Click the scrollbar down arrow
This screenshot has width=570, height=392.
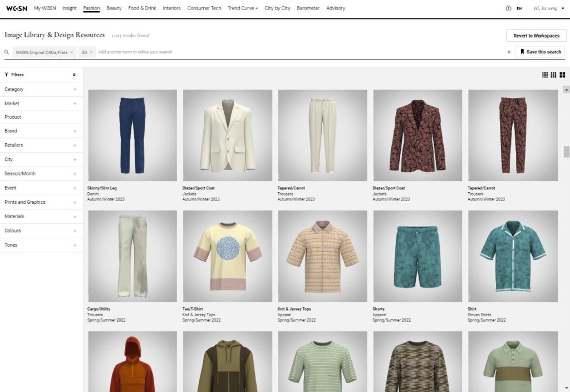click(566, 389)
